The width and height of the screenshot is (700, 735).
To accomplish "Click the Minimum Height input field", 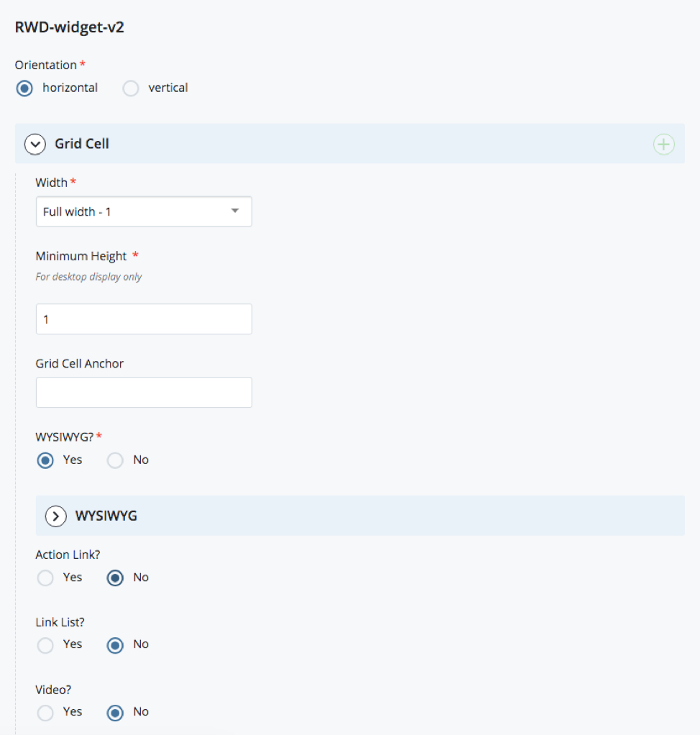I will [144, 319].
